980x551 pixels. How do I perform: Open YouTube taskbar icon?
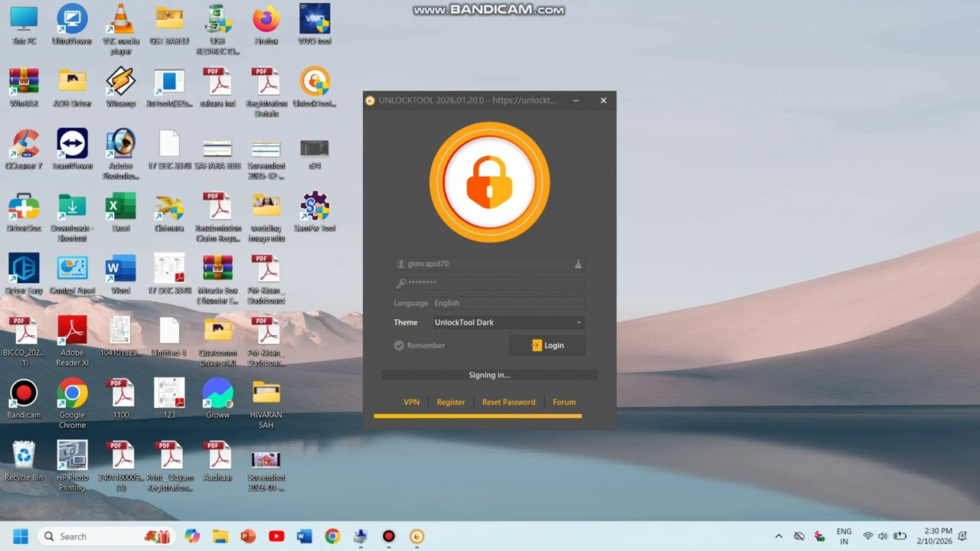[x=276, y=536]
